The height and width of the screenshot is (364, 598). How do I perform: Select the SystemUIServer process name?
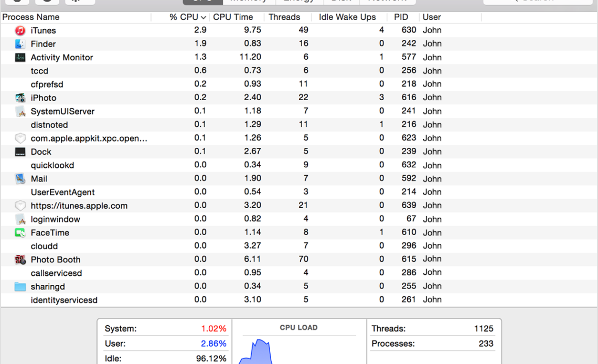(62, 111)
